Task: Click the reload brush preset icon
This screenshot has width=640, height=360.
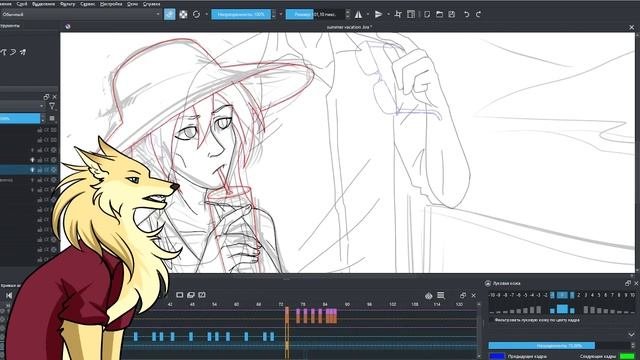Action: pos(196,14)
